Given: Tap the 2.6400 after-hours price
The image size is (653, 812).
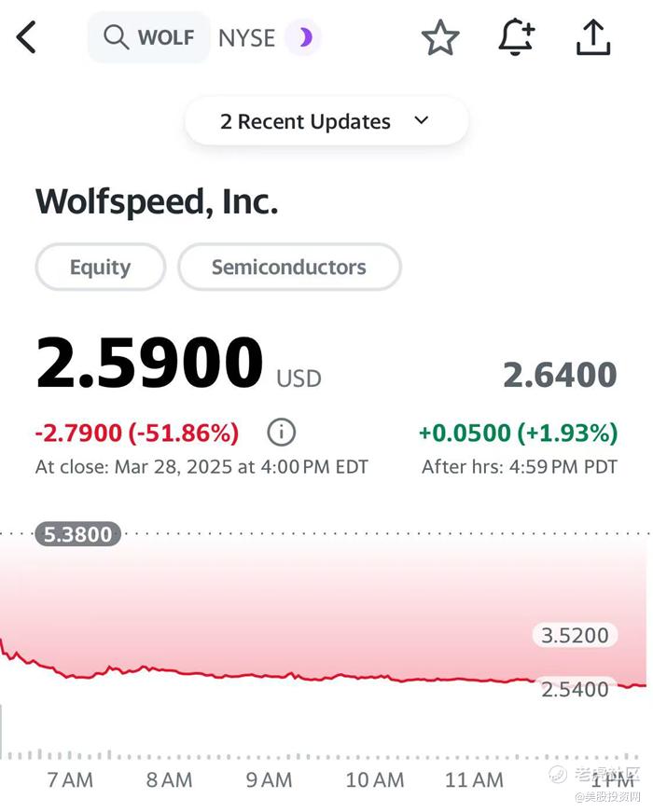Looking at the screenshot, I should [560, 375].
